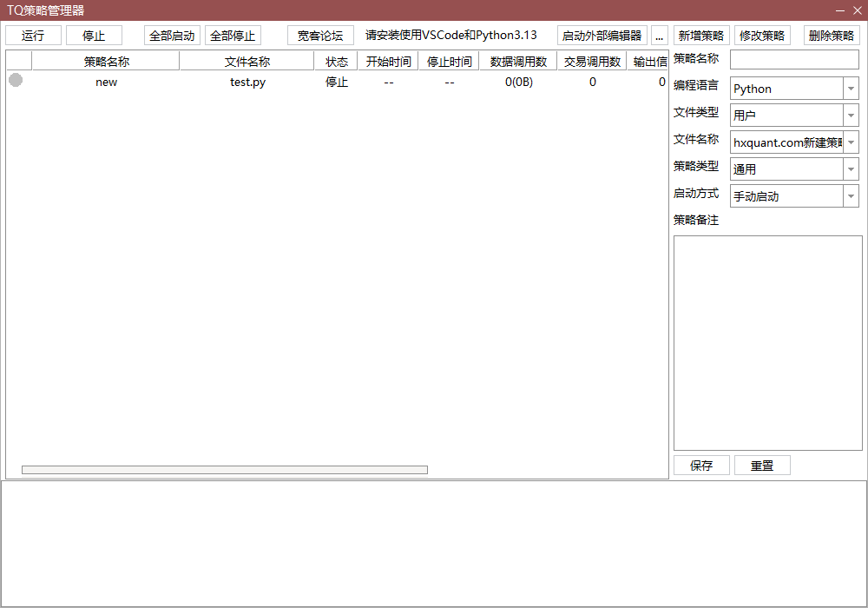Launch external editor via 启动外部编辑器
Image resolution: width=868 pixels, height=608 pixels.
pos(602,36)
